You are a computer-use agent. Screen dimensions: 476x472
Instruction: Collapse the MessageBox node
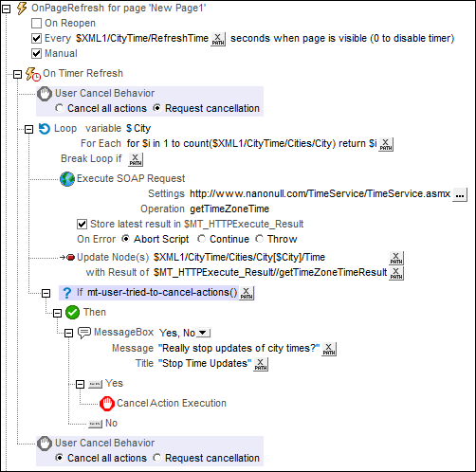(x=68, y=334)
